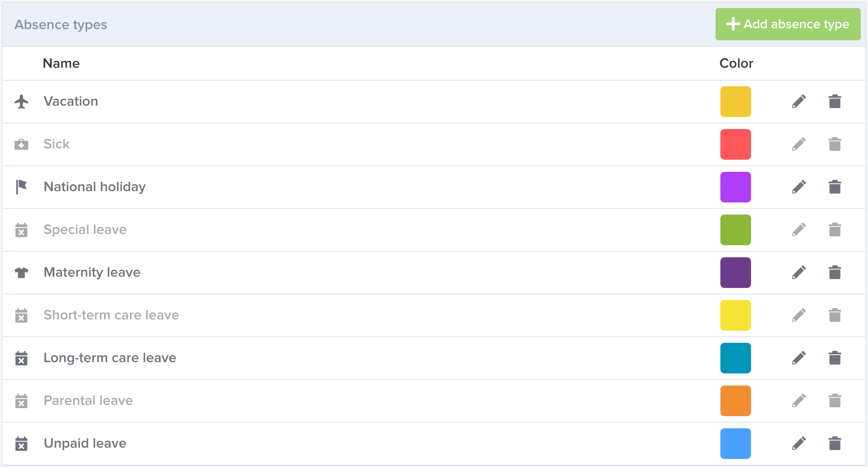
Task: Click the National holiday flag icon
Action: point(21,187)
